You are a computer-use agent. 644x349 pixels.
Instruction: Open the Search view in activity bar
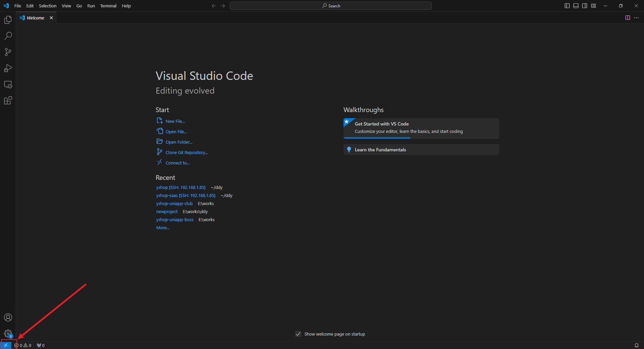pyautogui.click(x=8, y=36)
